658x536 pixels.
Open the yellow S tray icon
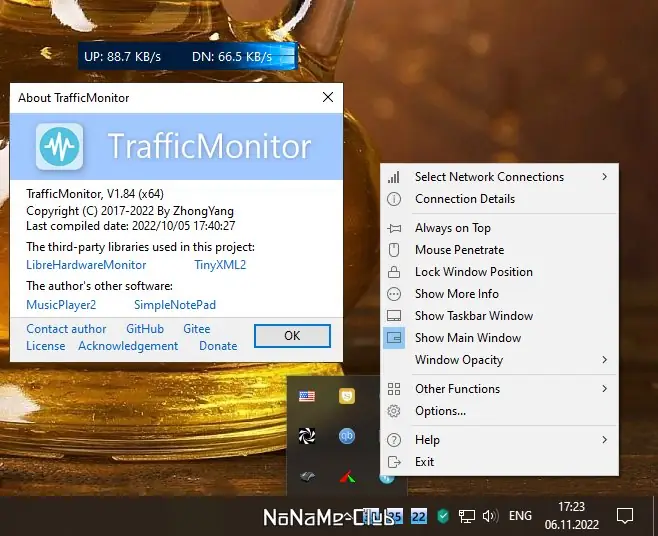347,396
